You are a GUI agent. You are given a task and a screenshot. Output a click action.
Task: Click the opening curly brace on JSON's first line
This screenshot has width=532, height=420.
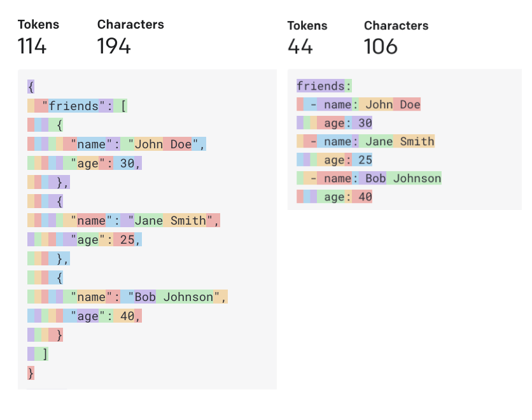click(31, 87)
